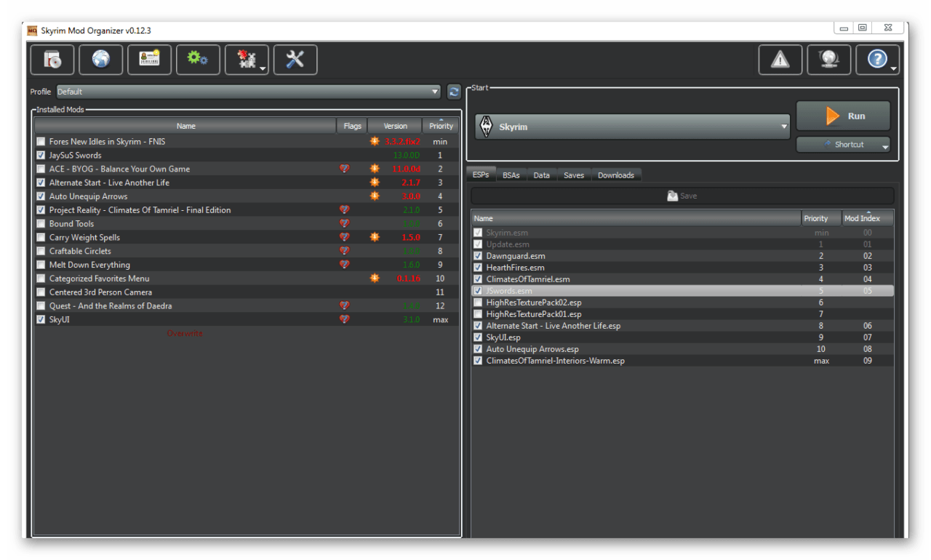Toggle the SkyUI mod checkbox
Image resolution: width=931 pixels, height=560 pixels.
click(41, 319)
